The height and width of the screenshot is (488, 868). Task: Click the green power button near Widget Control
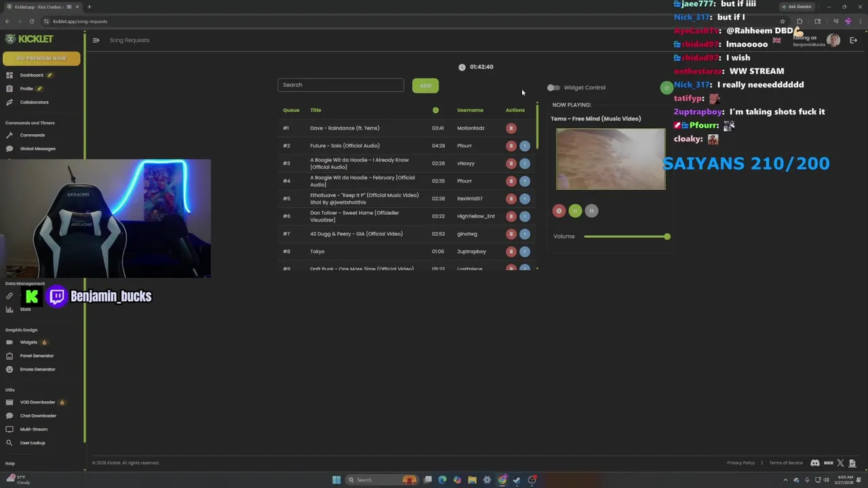pos(667,87)
